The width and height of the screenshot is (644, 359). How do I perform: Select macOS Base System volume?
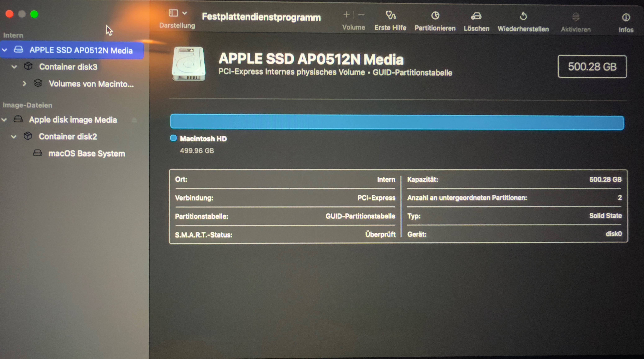coord(86,153)
